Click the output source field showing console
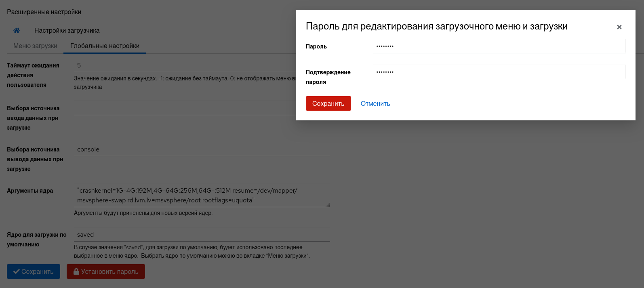 (202, 149)
